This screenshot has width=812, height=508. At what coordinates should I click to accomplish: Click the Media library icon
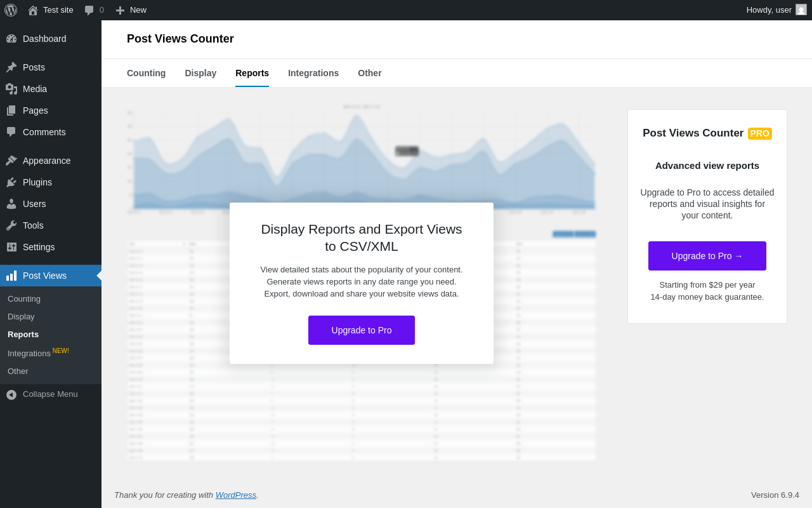tap(11, 89)
